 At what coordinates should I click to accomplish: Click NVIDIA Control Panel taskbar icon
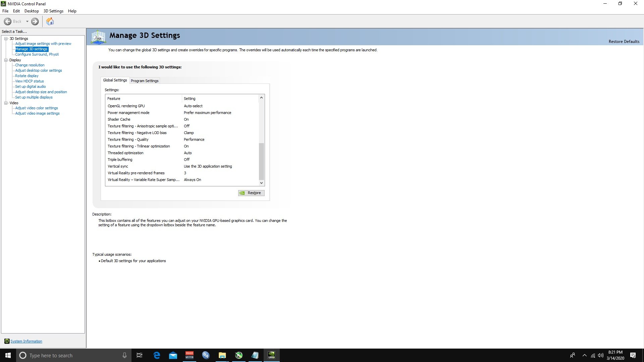click(272, 355)
